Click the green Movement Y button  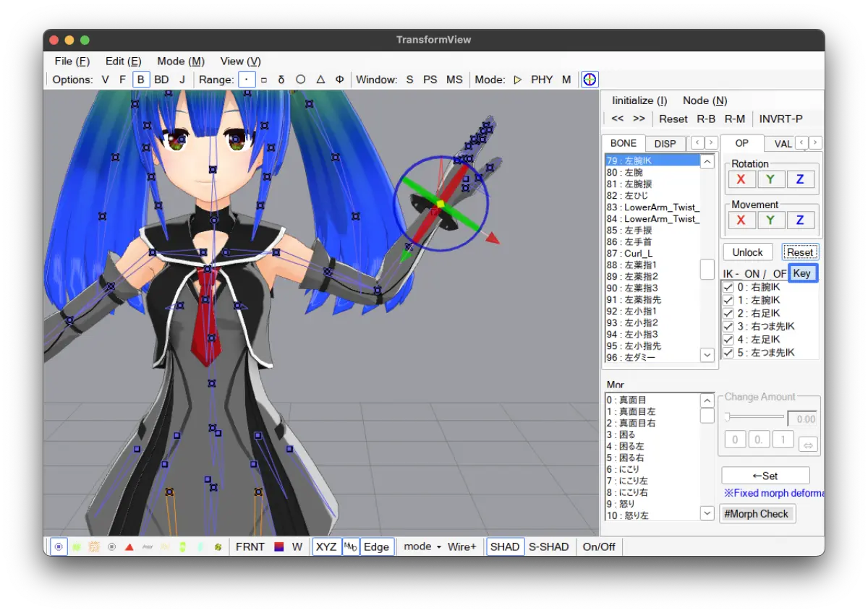click(x=770, y=220)
